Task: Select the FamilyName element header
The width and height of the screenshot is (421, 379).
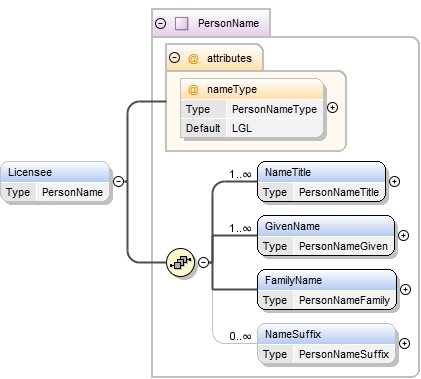Action: (x=327, y=280)
